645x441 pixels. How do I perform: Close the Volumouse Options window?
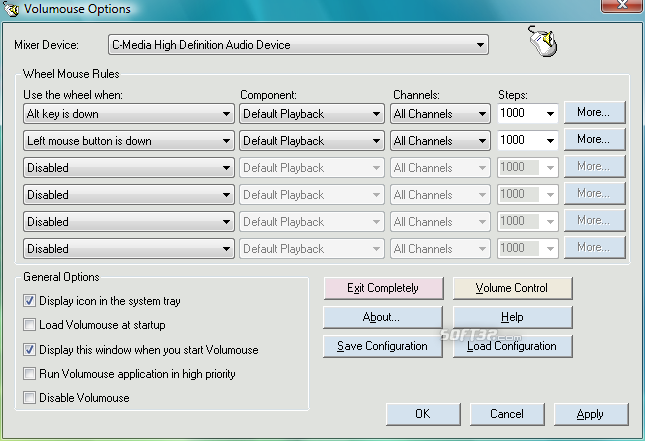623,6
